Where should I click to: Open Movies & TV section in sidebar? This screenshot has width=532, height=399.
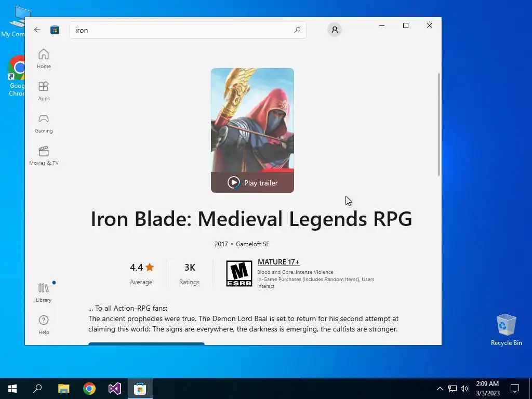44,156
